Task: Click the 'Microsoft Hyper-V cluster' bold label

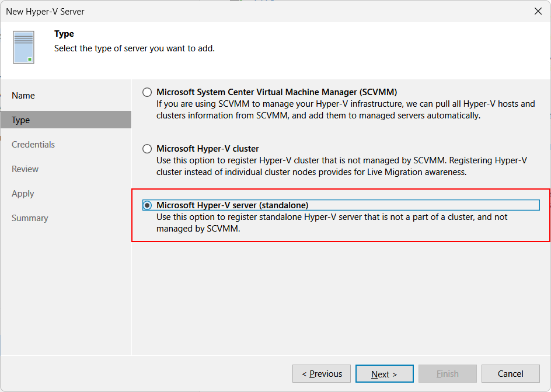Action: (x=208, y=149)
